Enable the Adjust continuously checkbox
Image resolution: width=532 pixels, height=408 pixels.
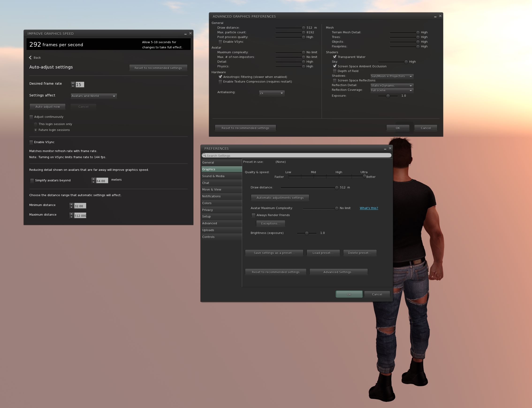pyautogui.click(x=31, y=117)
